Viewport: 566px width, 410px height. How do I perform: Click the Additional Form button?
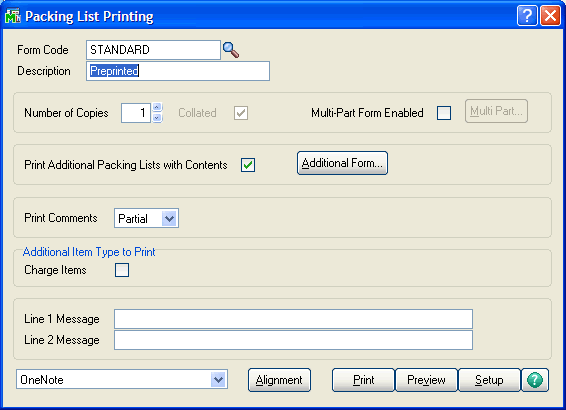pyautogui.click(x=342, y=163)
